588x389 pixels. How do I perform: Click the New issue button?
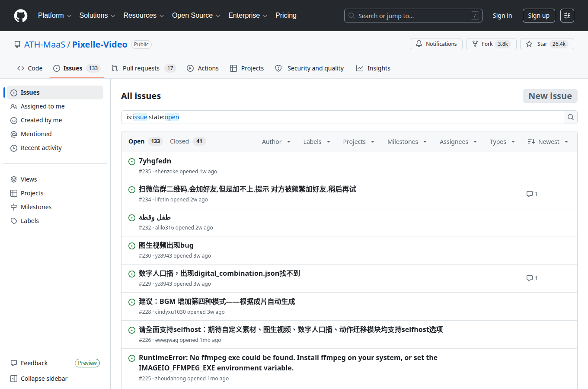click(550, 96)
